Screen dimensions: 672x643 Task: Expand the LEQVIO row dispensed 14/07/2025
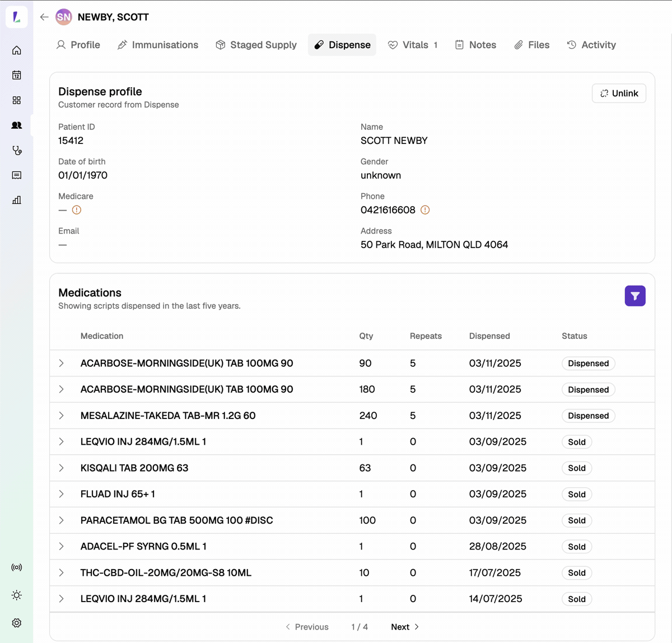pyautogui.click(x=62, y=599)
